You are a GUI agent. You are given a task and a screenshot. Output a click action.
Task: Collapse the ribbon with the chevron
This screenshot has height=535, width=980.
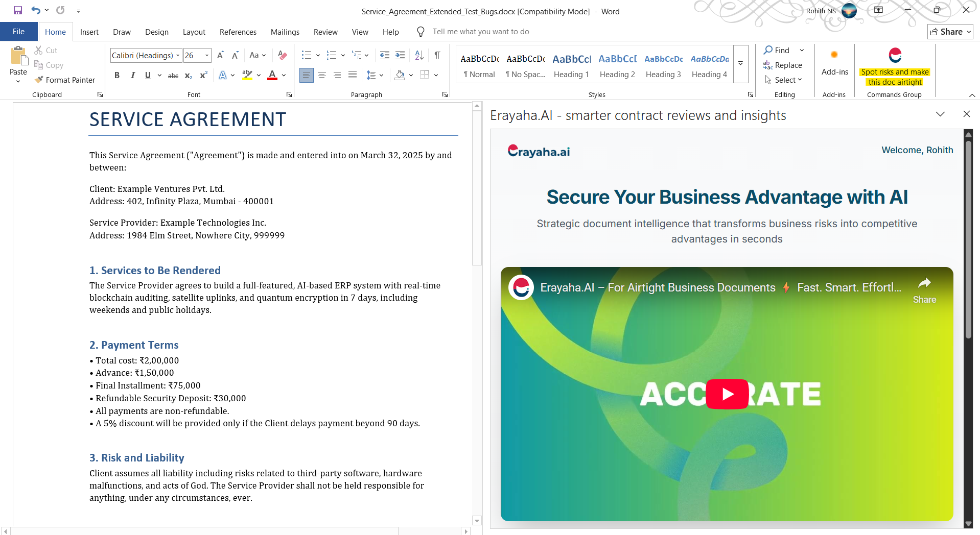pos(972,95)
